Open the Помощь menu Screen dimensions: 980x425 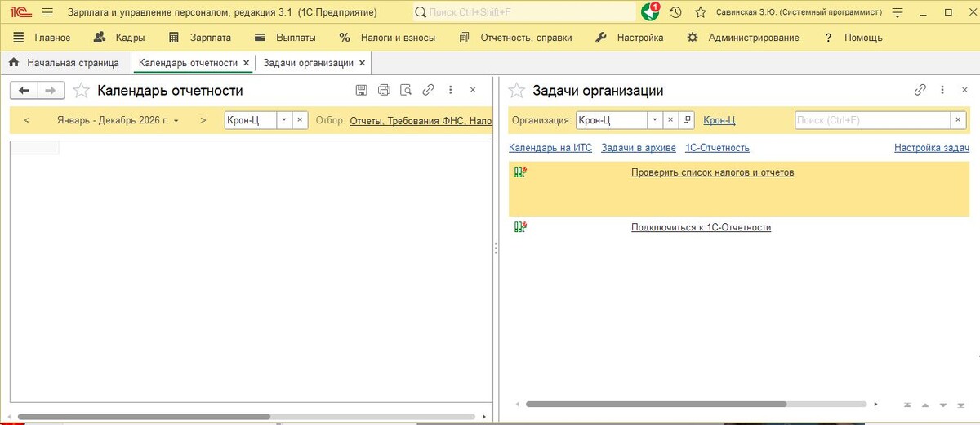[853, 38]
